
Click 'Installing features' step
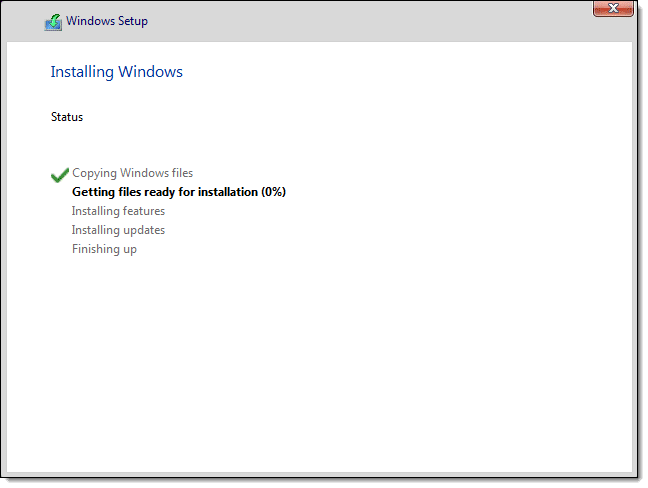click(118, 211)
